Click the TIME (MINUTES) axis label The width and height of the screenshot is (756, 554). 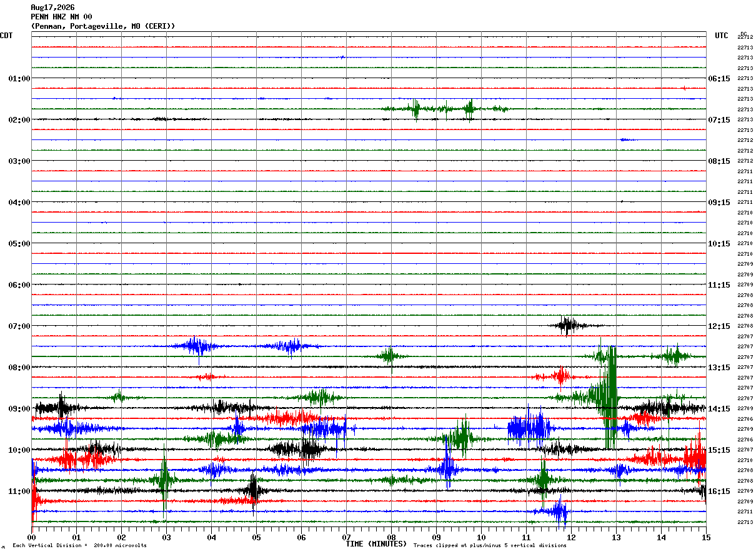coord(376,544)
